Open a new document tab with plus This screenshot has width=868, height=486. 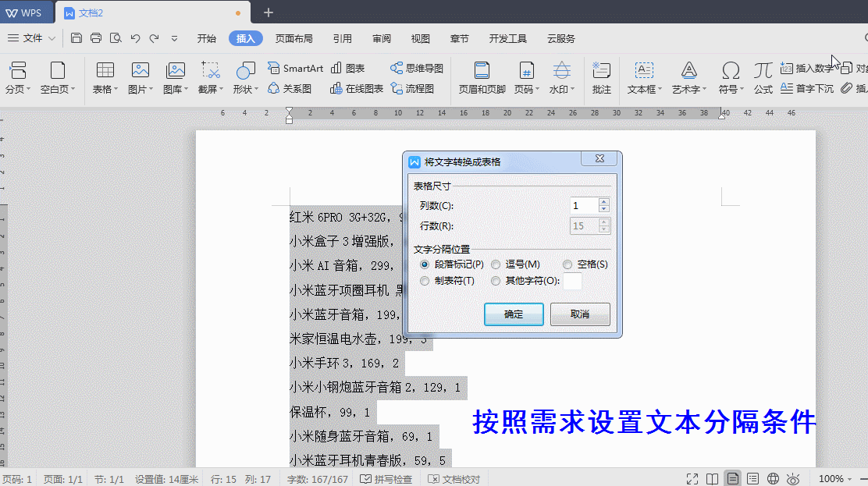[269, 12]
